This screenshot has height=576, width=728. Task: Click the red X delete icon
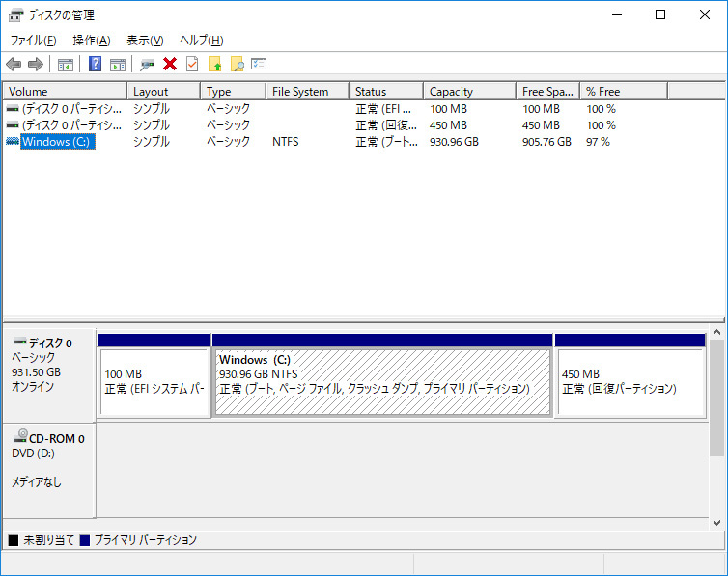170,64
